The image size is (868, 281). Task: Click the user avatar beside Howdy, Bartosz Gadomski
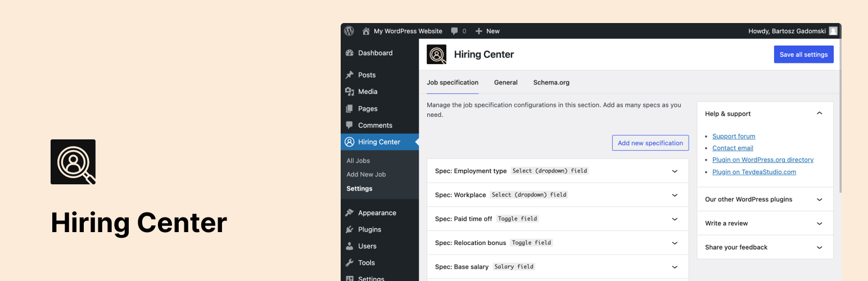tap(833, 31)
